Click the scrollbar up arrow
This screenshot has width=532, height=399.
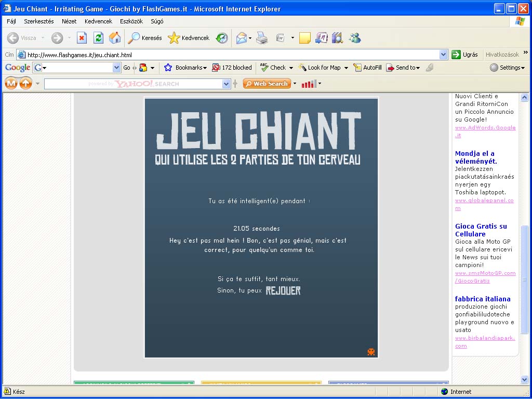click(x=524, y=98)
